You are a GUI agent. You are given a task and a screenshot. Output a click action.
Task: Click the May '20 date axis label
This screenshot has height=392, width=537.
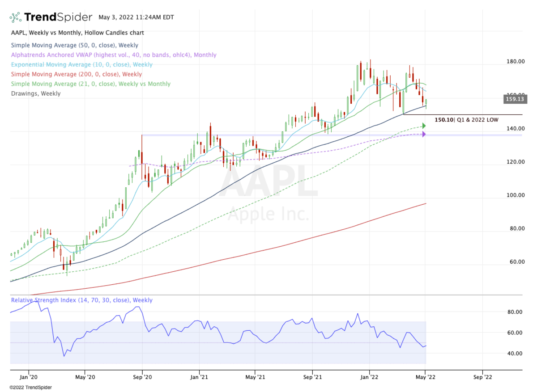click(85, 377)
